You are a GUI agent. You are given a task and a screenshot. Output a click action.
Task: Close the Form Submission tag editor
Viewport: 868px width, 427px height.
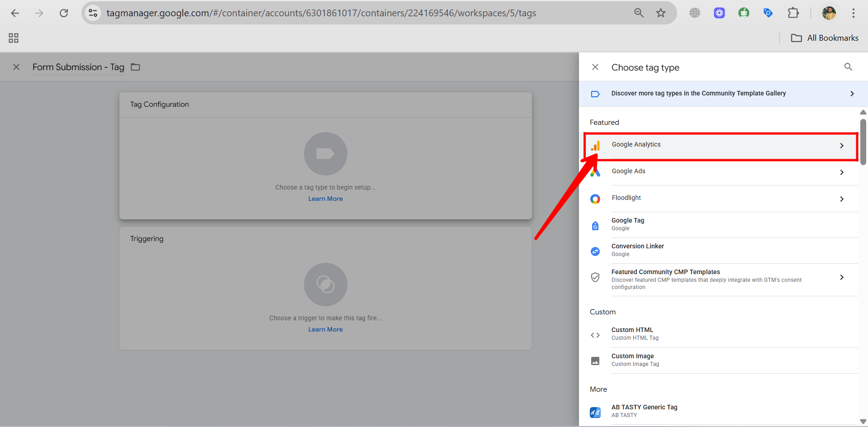[x=16, y=67]
